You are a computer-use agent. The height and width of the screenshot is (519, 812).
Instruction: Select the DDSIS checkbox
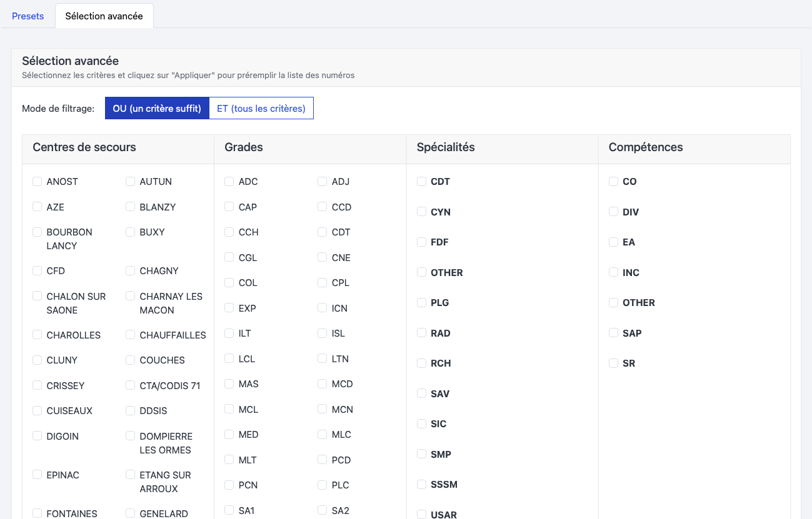(x=131, y=411)
